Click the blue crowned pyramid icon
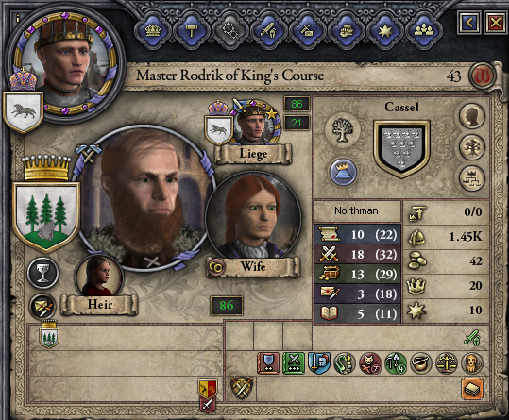509x420 pixels. coord(343,172)
